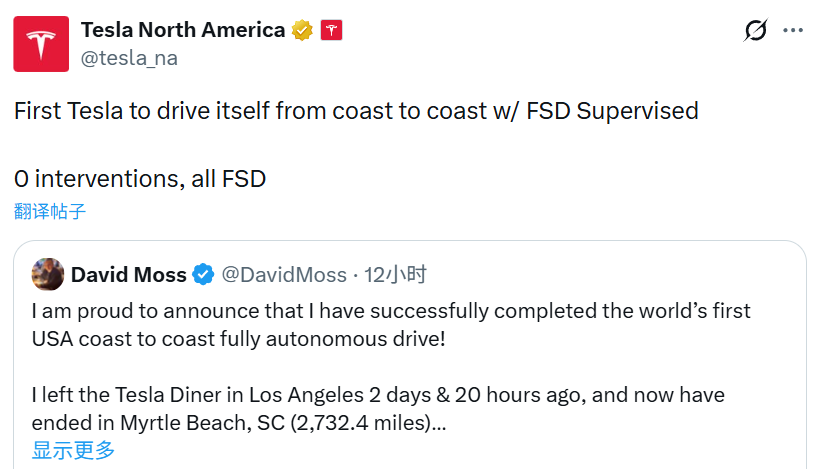Viewport: 816px width, 469px height.
Task: Click the 12小时 timestamp on quoted post
Action: [396, 274]
